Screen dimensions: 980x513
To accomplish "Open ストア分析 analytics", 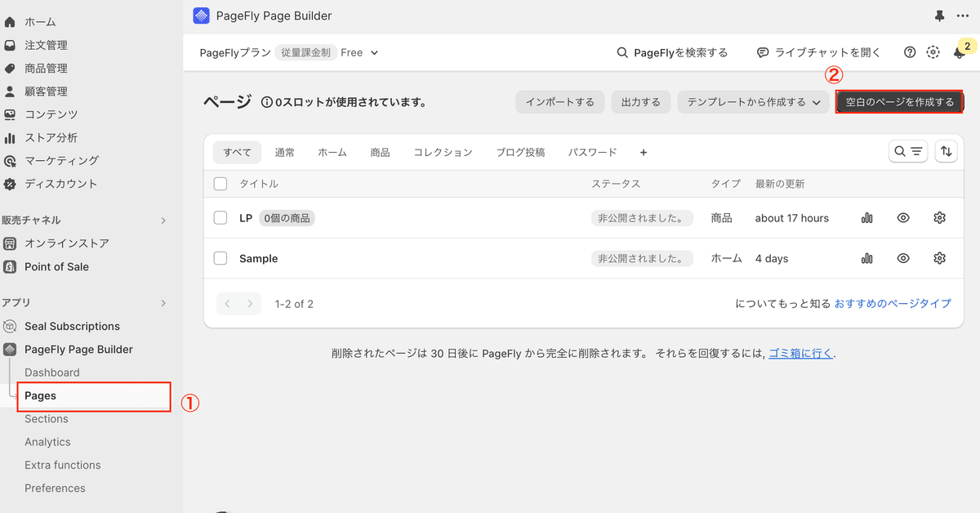I will 51,137.
